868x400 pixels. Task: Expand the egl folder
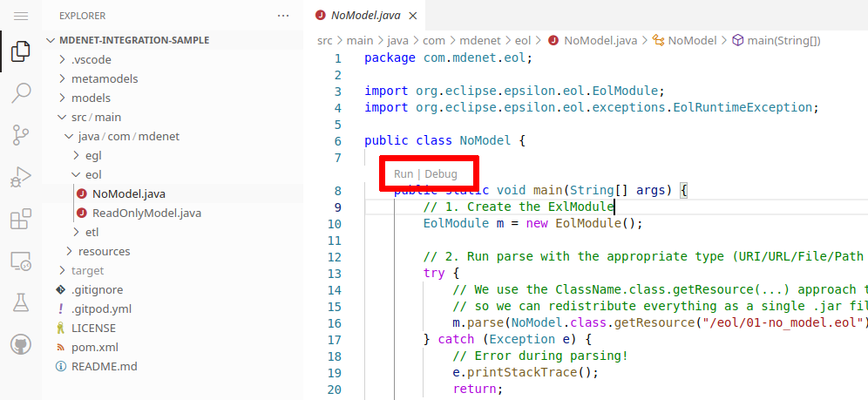[93, 155]
